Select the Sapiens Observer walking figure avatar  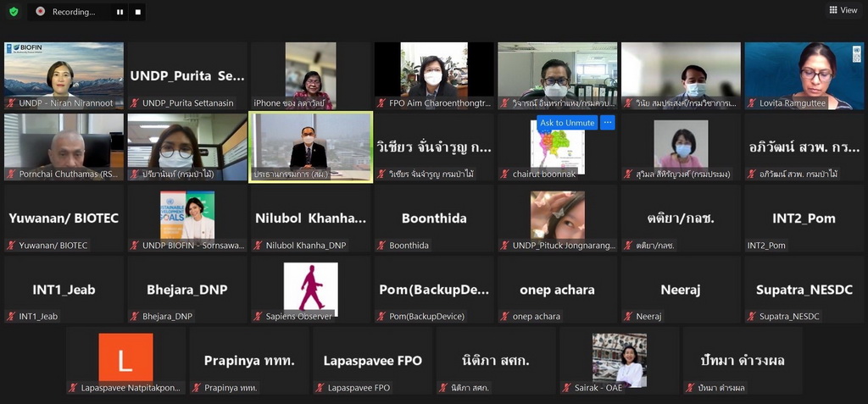(x=310, y=287)
